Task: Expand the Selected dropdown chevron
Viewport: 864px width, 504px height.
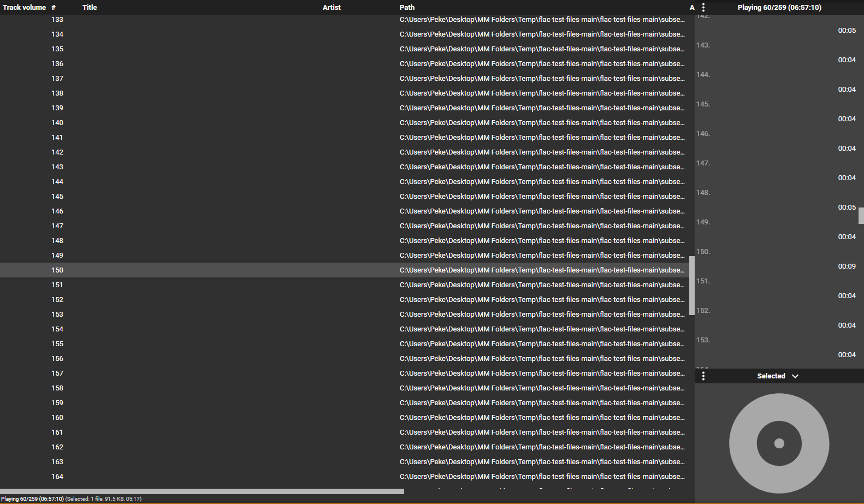Action: point(795,376)
